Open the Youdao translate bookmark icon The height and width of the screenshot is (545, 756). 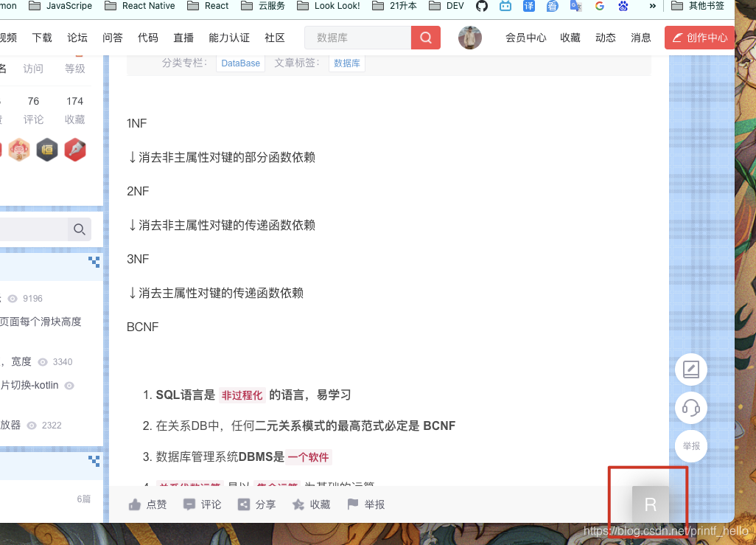[x=529, y=6]
